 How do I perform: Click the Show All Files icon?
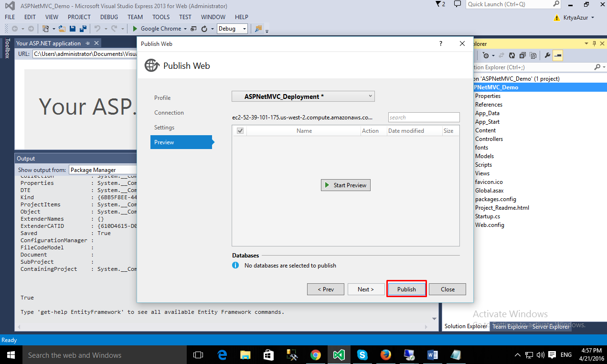click(532, 55)
